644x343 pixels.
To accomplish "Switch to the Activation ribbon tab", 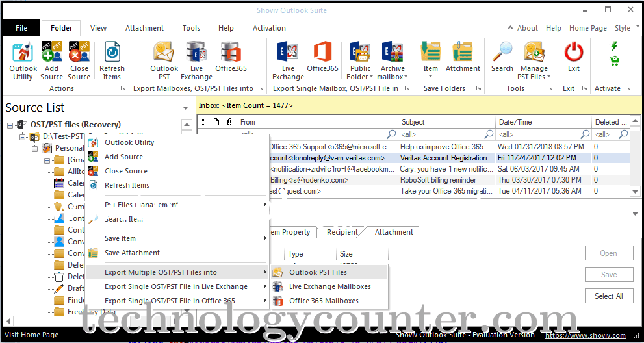I will (x=269, y=28).
